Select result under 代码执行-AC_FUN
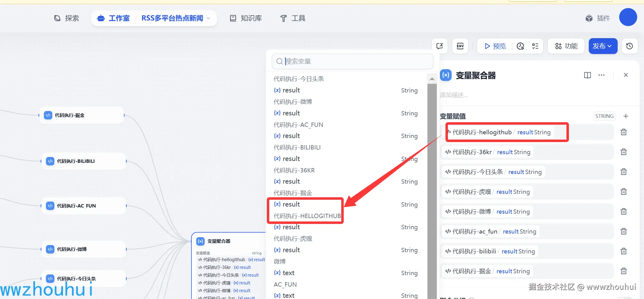Viewport: 644px width, 299px height. (346, 136)
